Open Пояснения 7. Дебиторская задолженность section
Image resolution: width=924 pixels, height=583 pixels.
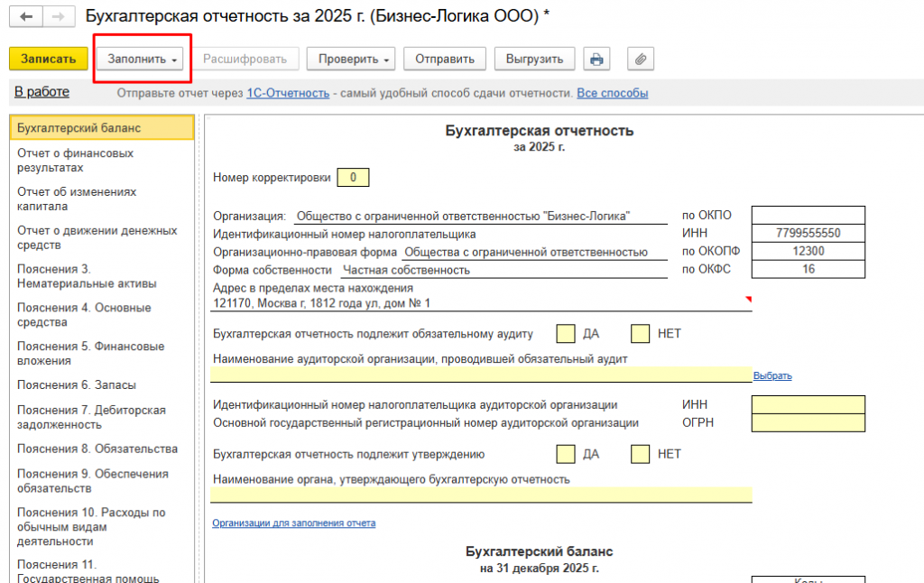[102, 417]
